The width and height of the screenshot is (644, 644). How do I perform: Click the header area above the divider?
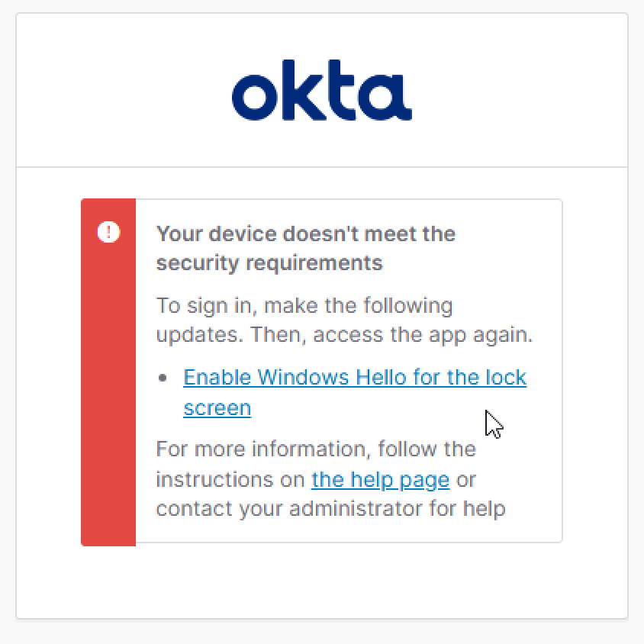[x=322, y=90]
